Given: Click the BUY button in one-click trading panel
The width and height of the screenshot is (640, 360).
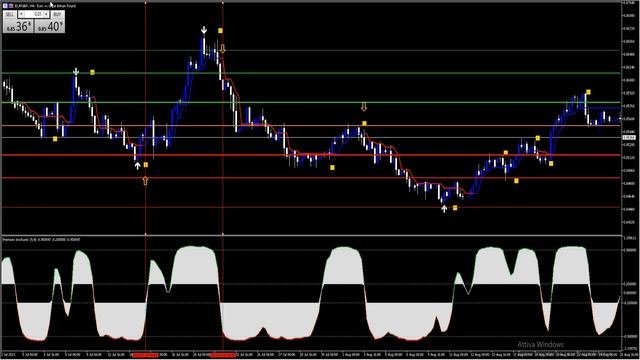Looking at the screenshot, I should coord(58,14).
